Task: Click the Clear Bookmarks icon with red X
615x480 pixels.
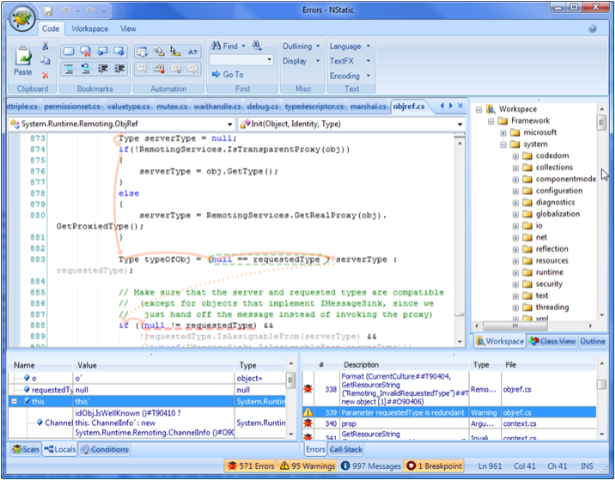Action: coord(86,51)
